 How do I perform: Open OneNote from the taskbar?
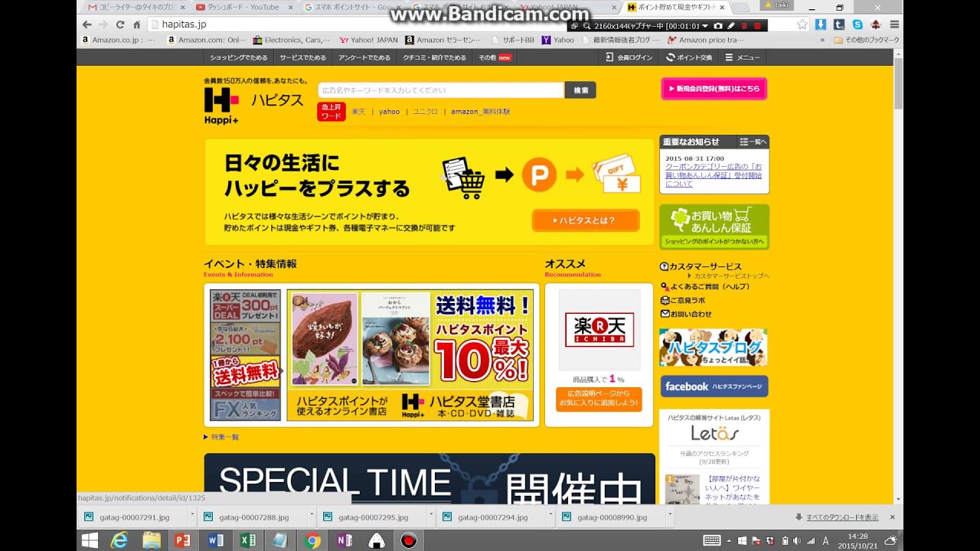(344, 540)
